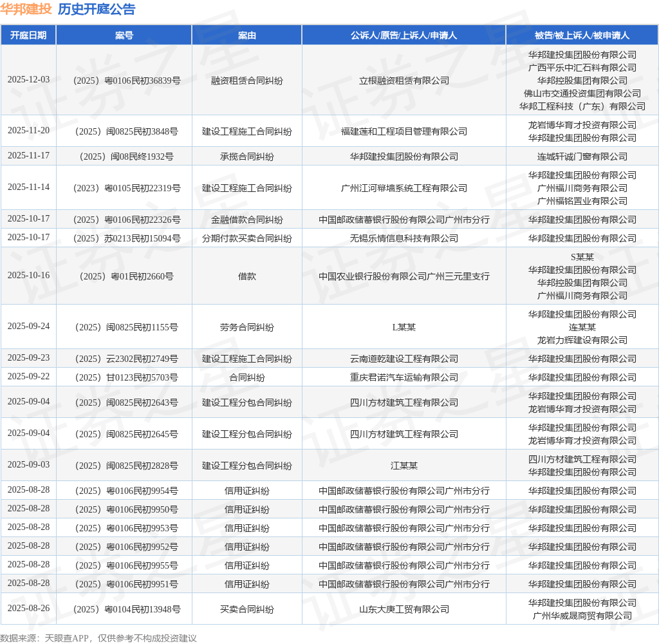Viewport: 659px width, 644px height.
Task: Click the 被告/被上诉人/被申请人 column header
Action: [582, 35]
